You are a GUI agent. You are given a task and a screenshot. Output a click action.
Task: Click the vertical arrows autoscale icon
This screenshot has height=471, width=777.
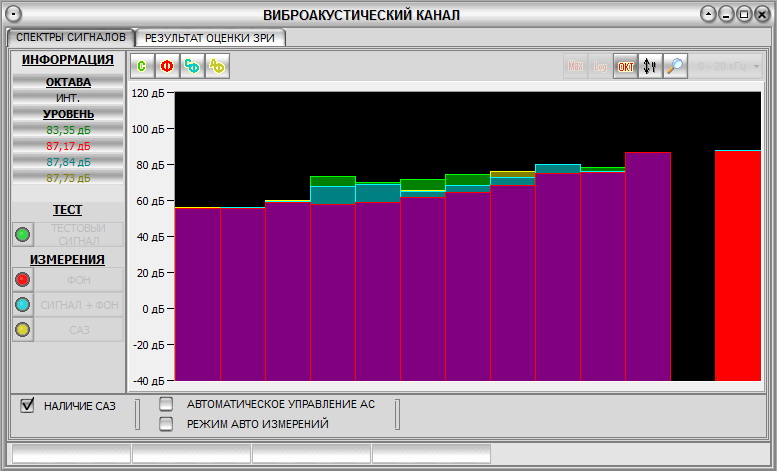651,67
